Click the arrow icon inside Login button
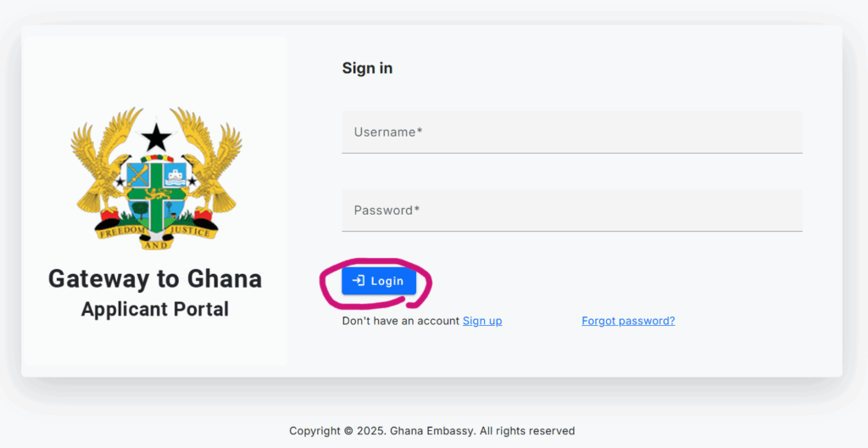The width and height of the screenshot is (868, 448). (x=359, y=281)
